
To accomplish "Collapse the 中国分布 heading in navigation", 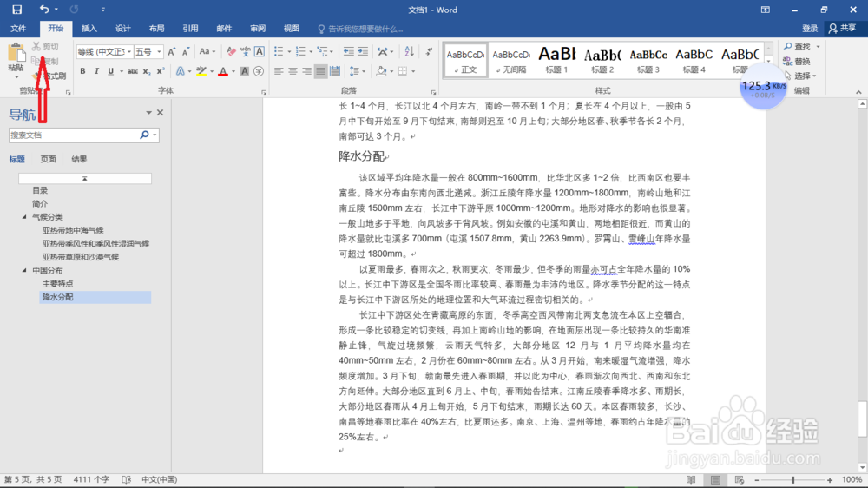I will 24,270.
